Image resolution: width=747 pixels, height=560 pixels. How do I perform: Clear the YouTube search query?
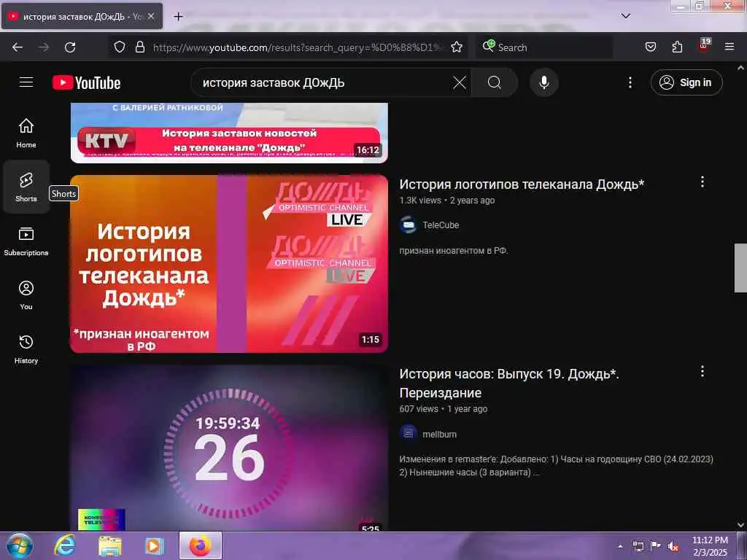coord(460,82)
